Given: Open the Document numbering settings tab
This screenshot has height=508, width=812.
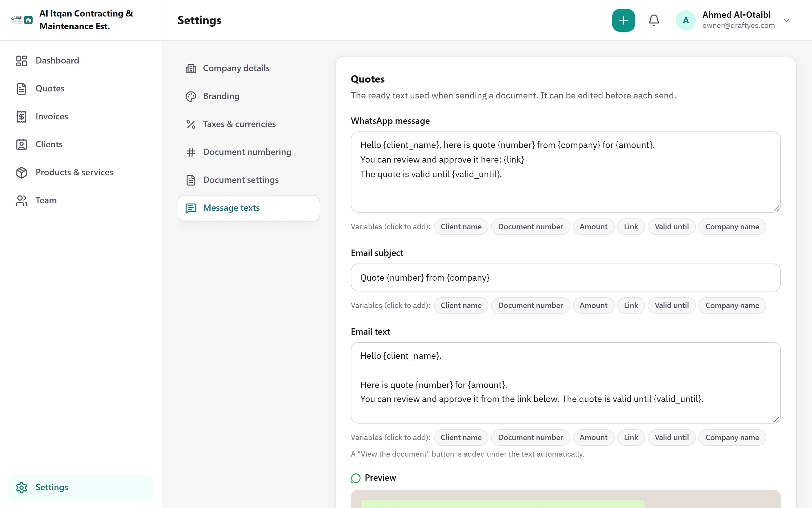Looking at the screenshot, I should pyautogui.click(x=248, y=152).
